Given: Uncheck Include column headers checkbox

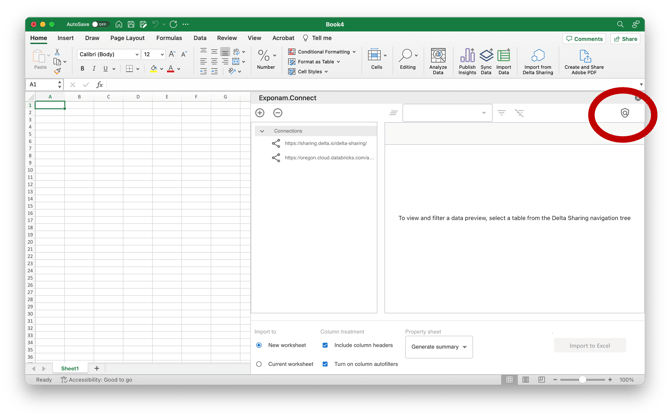Looking at the screenshot, I should point(325,345).
